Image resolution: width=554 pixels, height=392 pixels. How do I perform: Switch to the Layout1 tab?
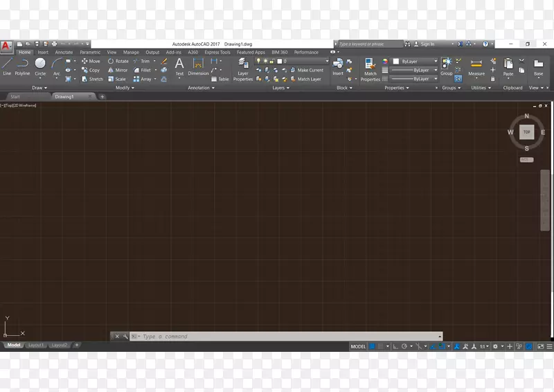pos(36,345)
